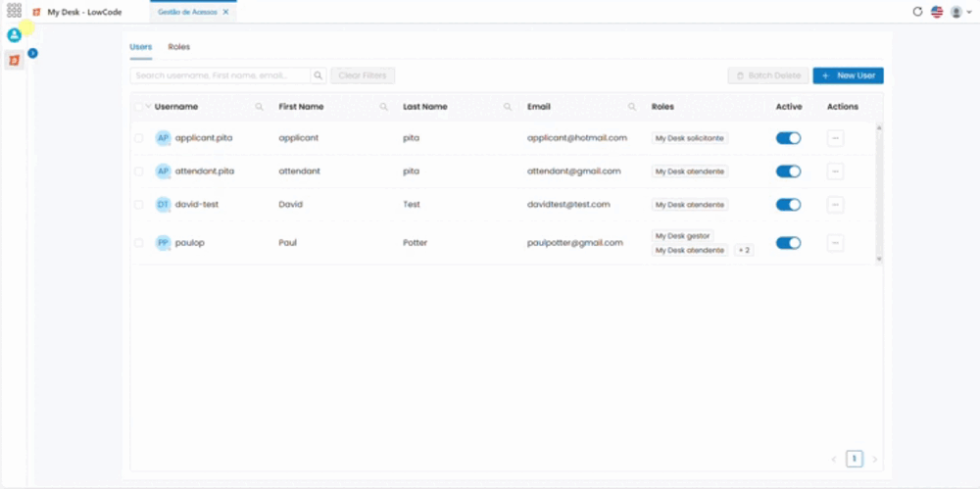Switch to the Roles tab
The image size is (980, 489).
click(178, 47)
